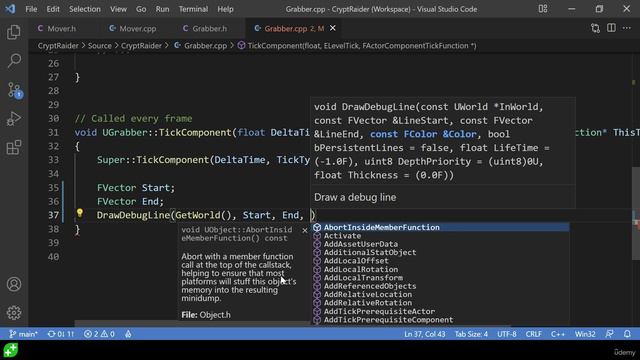Change CRLF end of line sequence
640x360 pixels.
[x=533, y=334]
